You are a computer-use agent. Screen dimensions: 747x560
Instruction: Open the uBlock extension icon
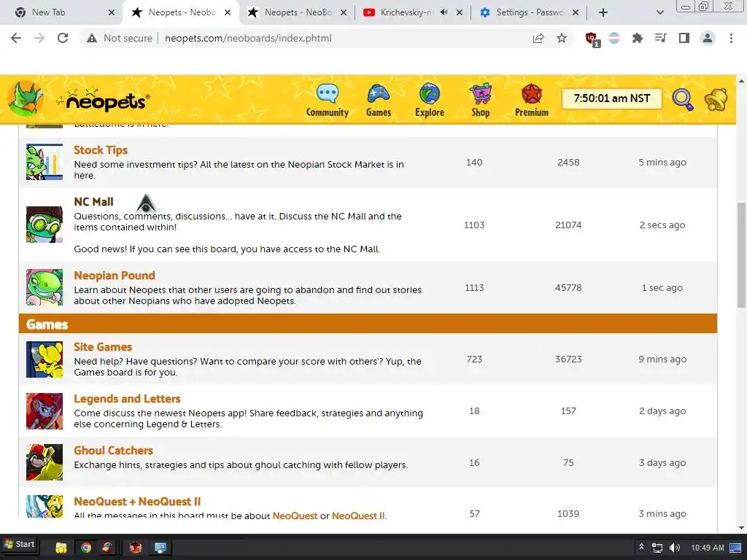[x=592, y=39]
